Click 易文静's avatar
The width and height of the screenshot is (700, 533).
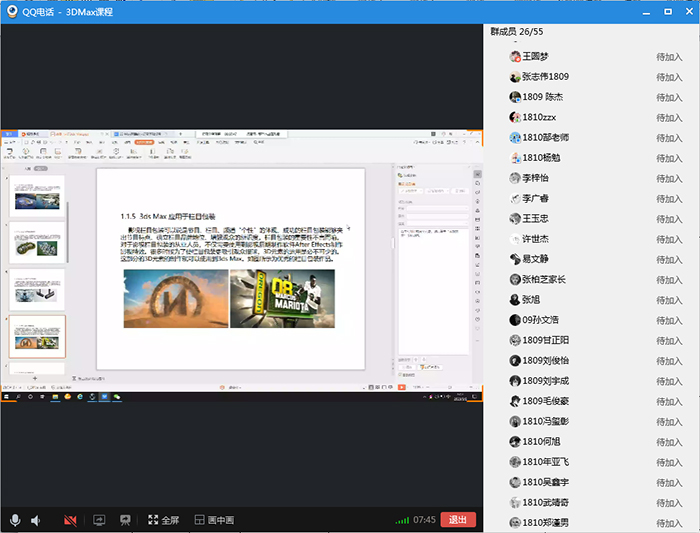click(515, 259)
